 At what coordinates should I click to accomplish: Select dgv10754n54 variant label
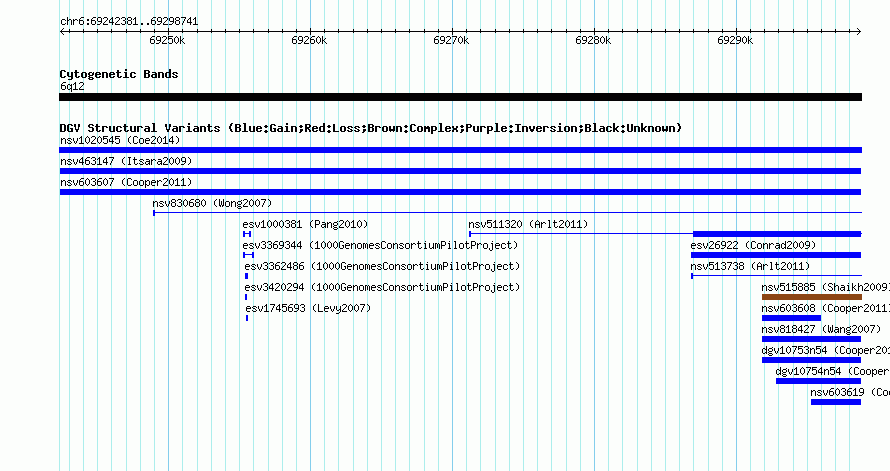tap(833, 371)
